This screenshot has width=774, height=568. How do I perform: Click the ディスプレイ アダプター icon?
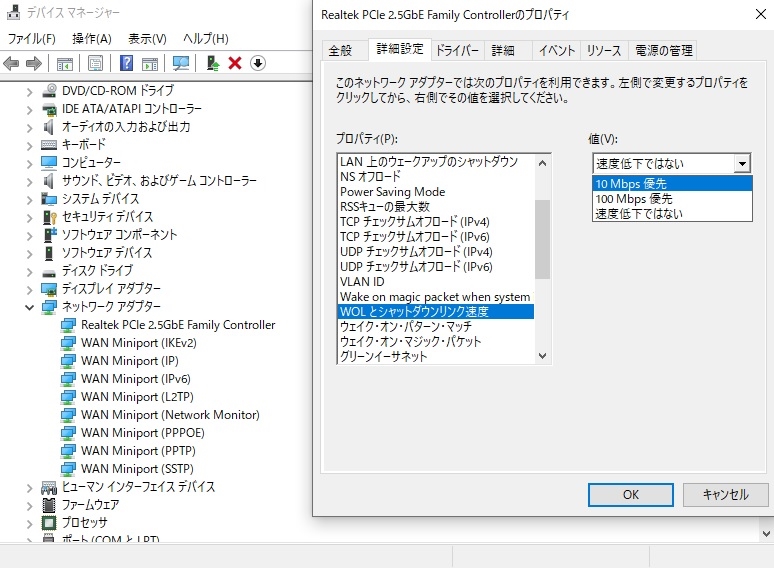49,289
